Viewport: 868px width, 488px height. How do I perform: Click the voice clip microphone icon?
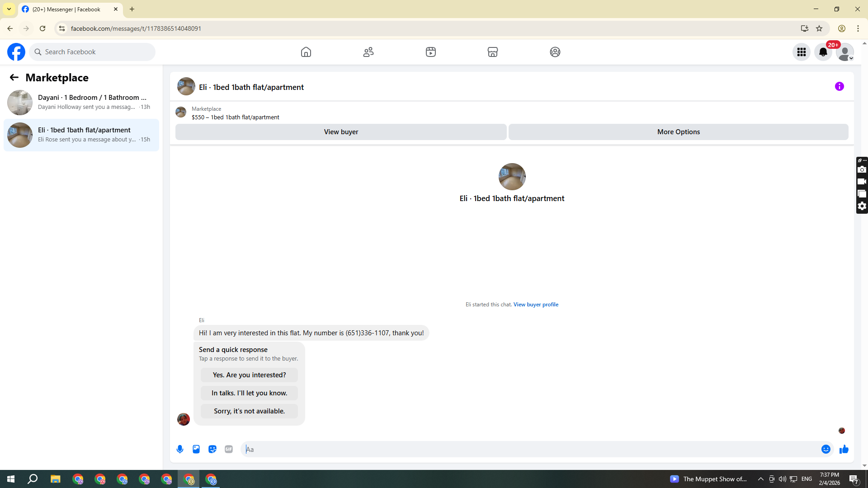[x=180, y=449]
